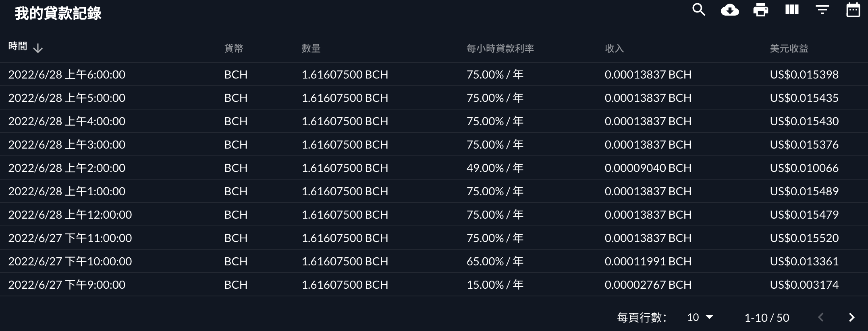
Task: Open the search icon in the toolbar
Action: (x=699, y=10)
